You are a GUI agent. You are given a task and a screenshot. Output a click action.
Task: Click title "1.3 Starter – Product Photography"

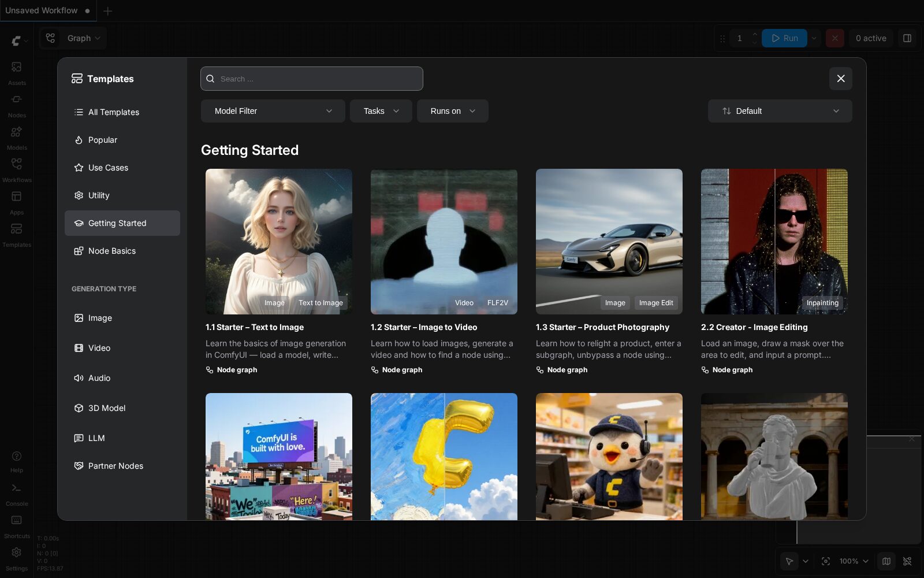click(x=602, y=327)
